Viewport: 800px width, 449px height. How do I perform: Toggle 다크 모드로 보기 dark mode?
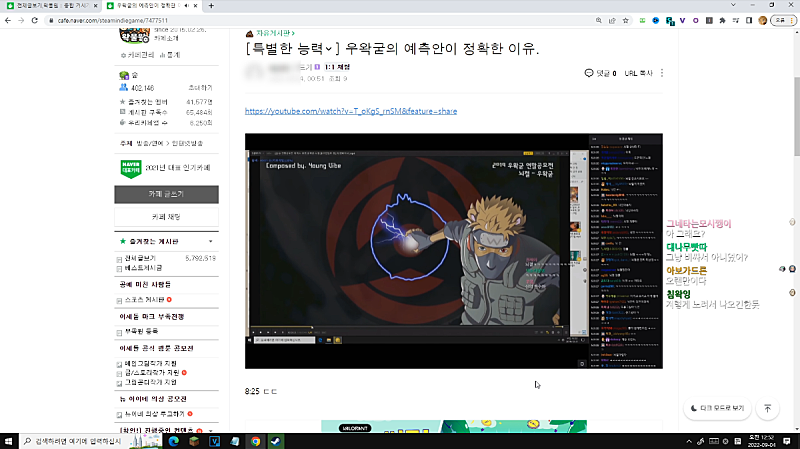[717, 408]
